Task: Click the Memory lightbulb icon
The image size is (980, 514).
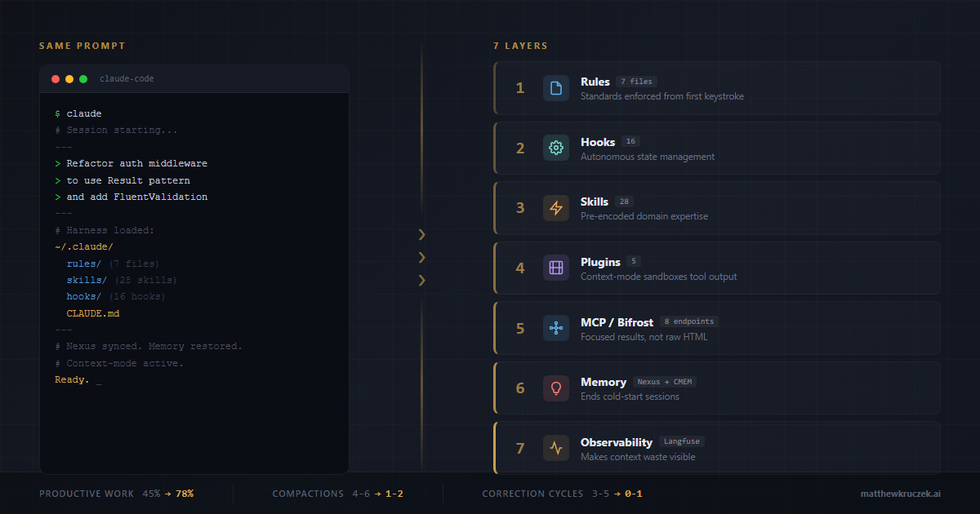Action: click(x=556, y=388)
